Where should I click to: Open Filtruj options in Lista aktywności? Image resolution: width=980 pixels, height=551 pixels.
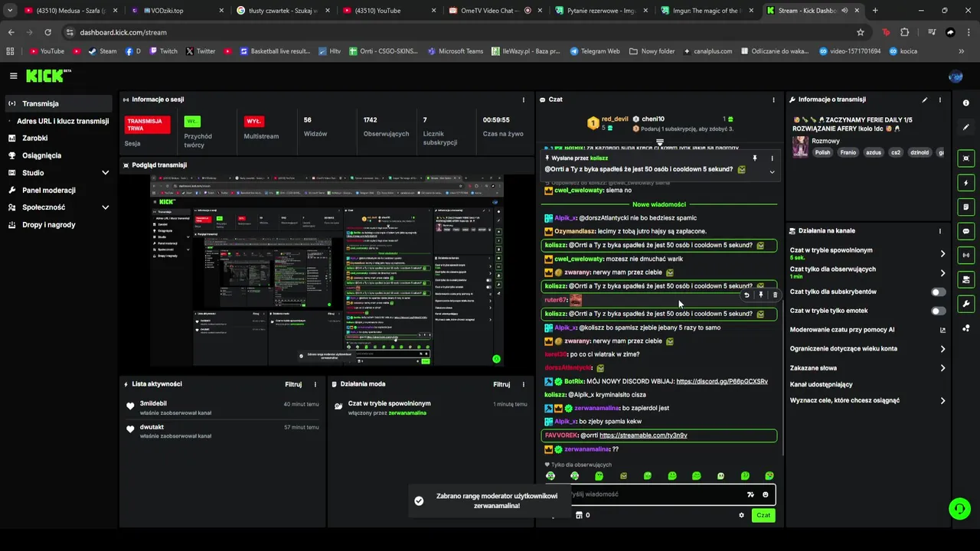(293, 384)
